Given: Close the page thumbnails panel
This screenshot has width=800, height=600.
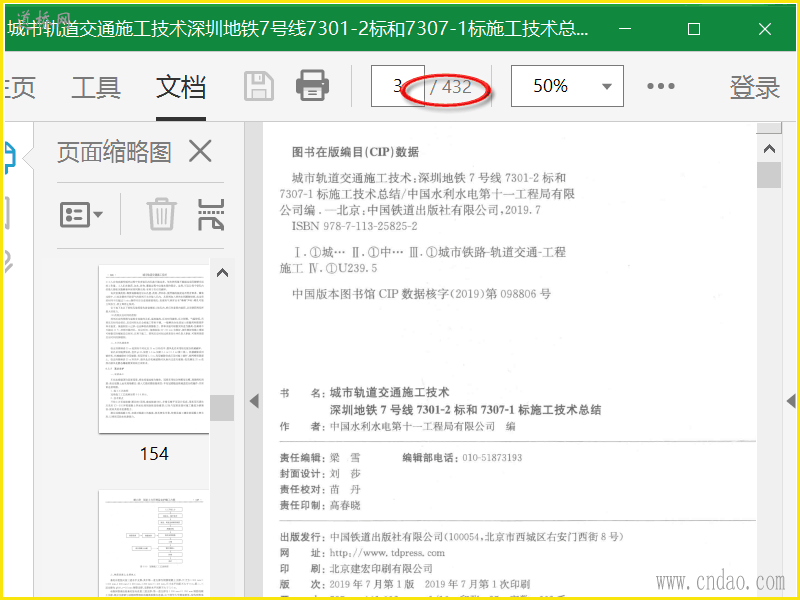Looking at the screenshot, I should (200, 151).
